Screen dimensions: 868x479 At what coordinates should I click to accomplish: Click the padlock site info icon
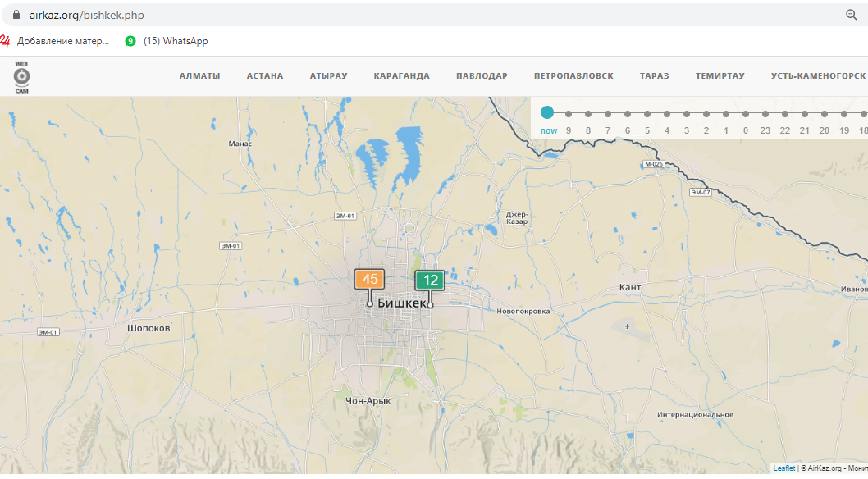coord(15,15)
